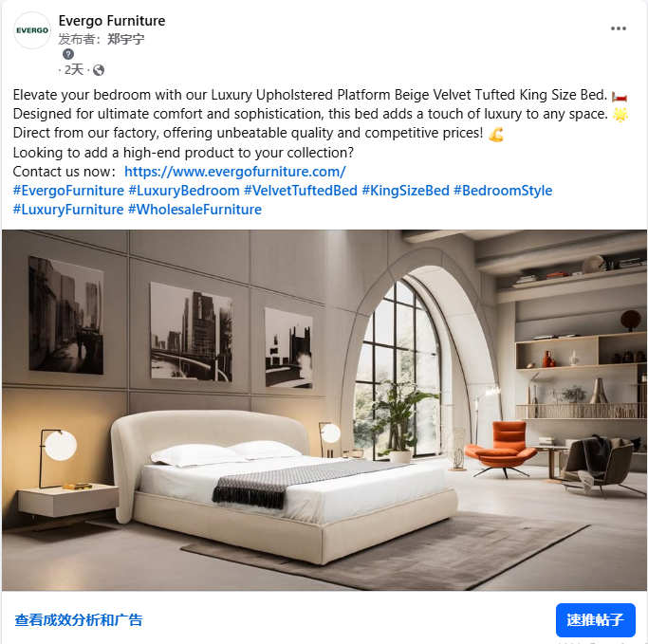Viewport: 648px width, 644px height.
Task: Click the 速推帖子 boost post button
Action: pos(595,619)
